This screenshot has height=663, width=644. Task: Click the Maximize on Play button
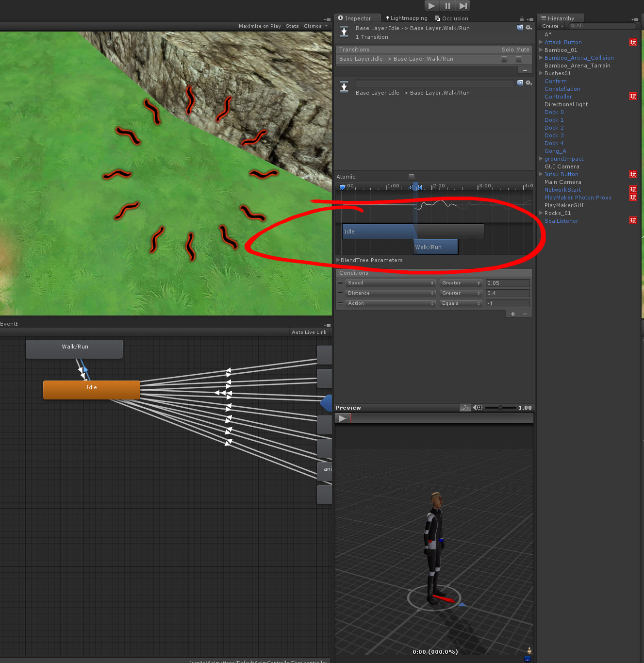pyautogui.click(x=259, y=26)
